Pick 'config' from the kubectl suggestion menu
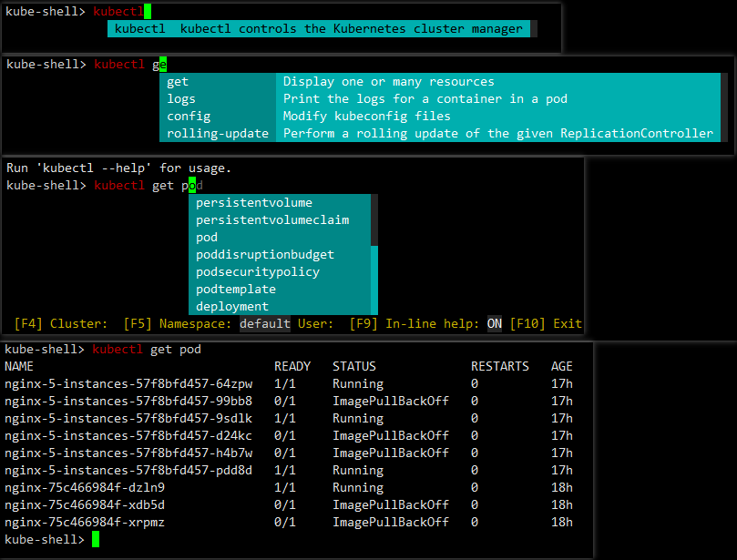 (188, 116)
